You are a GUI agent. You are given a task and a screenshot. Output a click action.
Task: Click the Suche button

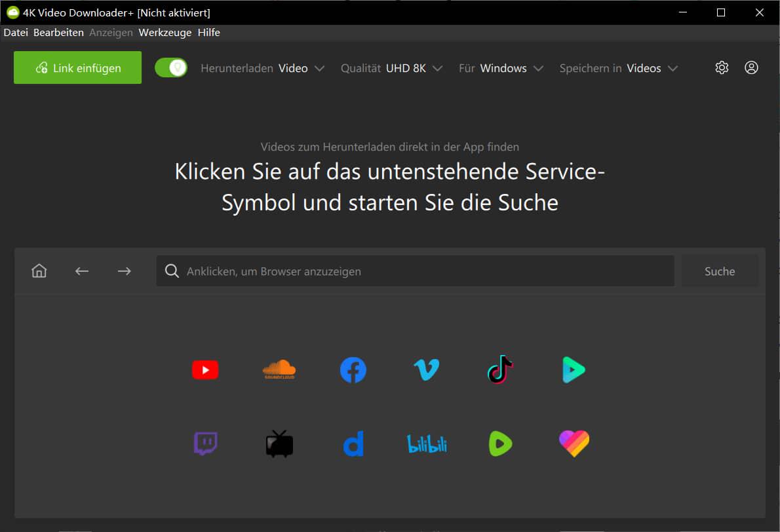tap(720, 271)
